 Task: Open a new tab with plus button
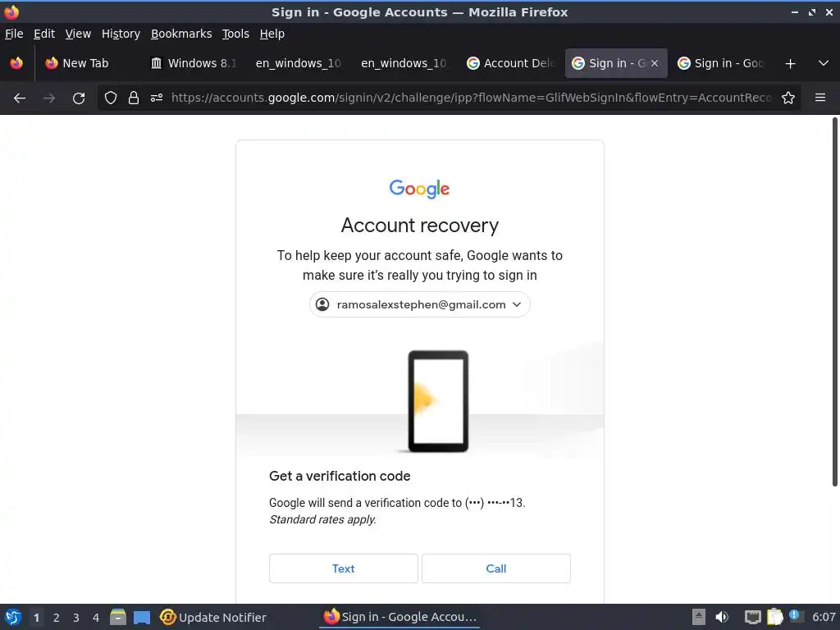tap(790, 64)
